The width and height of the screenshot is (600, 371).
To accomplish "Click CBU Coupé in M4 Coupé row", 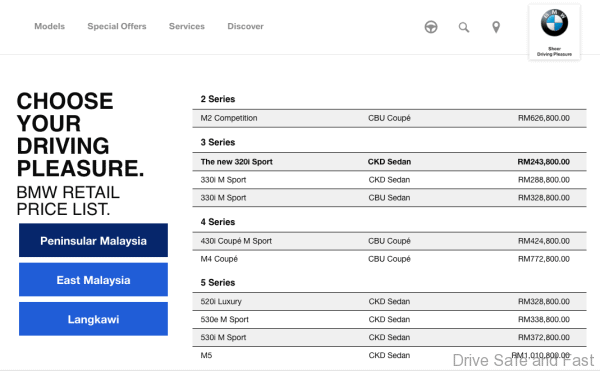I will tap(389, 259).
